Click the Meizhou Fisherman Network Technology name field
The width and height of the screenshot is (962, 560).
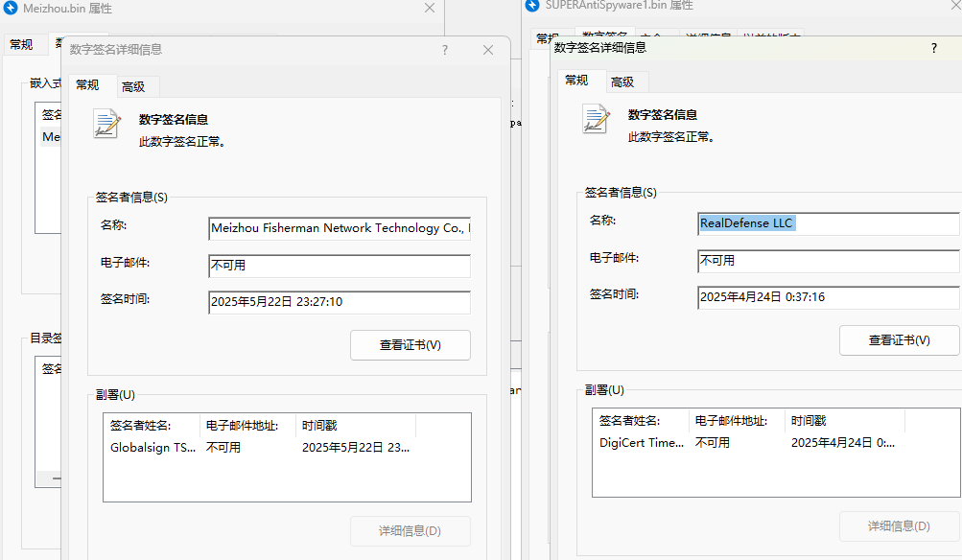point(340,228)
